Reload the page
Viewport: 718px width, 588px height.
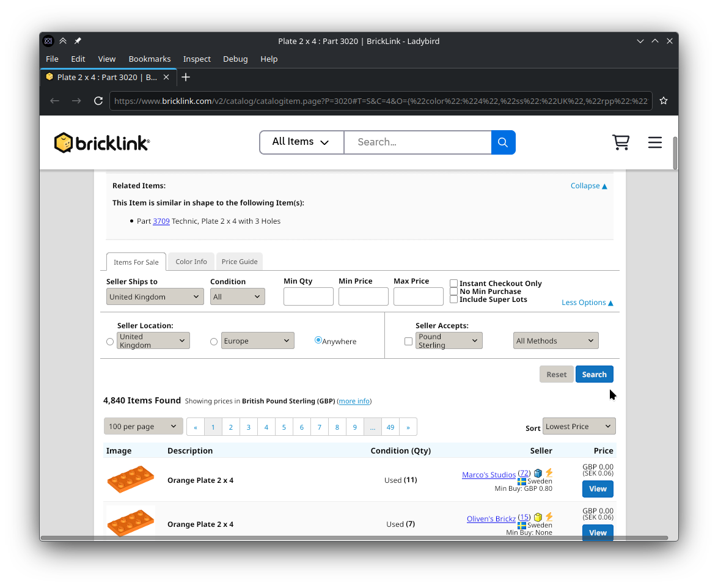[x=98, y=101]
